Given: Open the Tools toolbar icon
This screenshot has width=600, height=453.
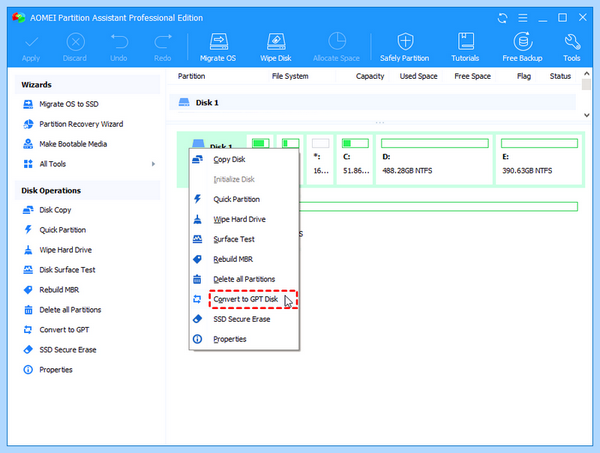Looking at the screenshot, I should (x=572, y=42).
